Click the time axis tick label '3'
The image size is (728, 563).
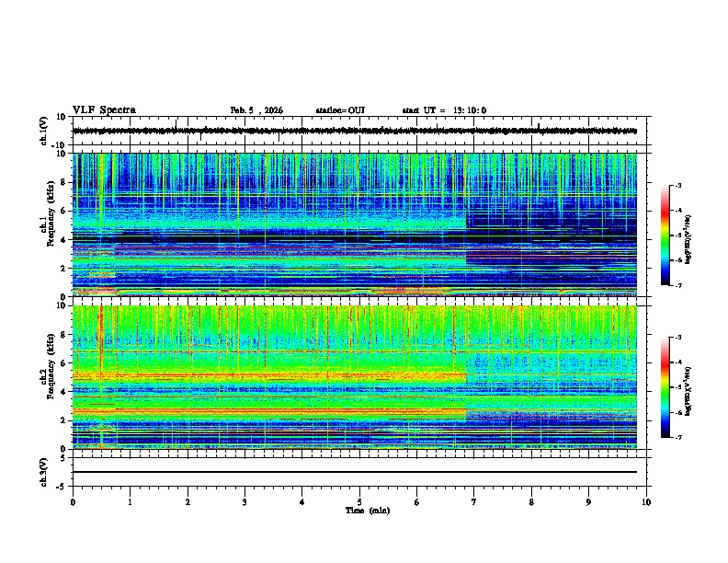pyautogui.click(x=245, y=502)
